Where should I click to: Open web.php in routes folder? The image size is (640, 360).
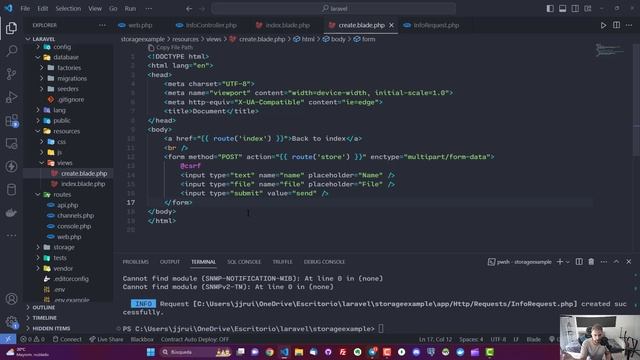(68, 237)
